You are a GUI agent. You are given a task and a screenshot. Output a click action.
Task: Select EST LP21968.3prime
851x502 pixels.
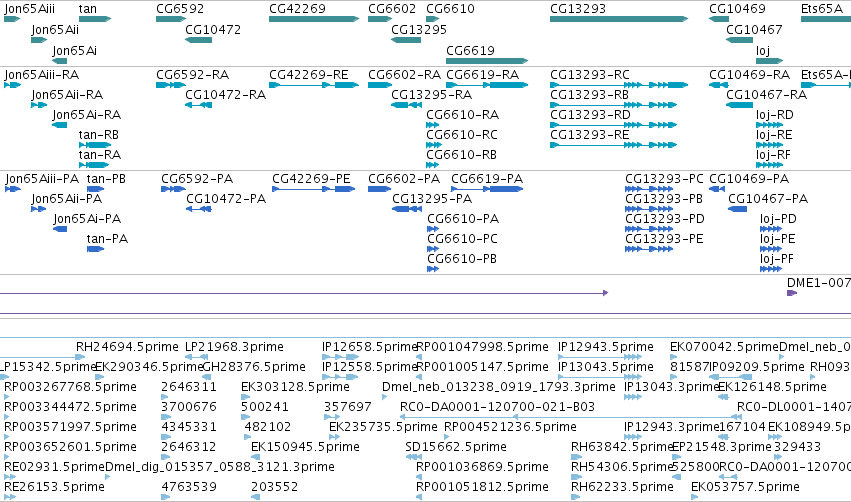(x=234, y=347)
